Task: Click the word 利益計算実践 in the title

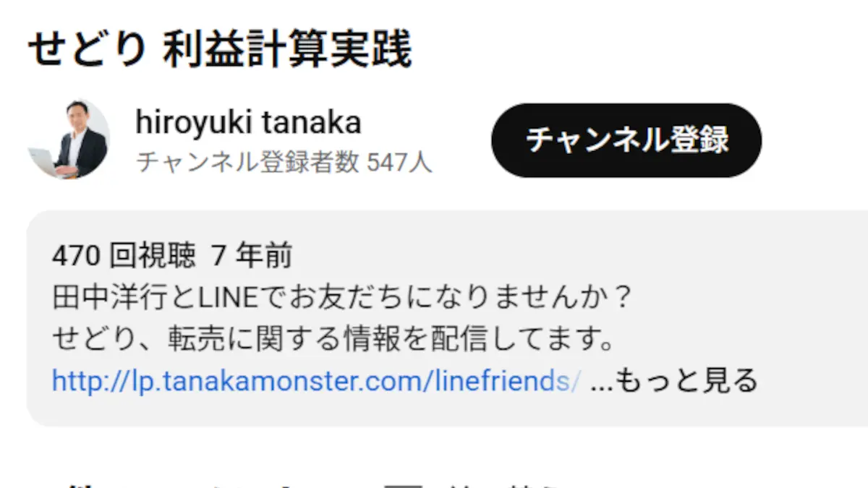Action: pyautogui.click(x=287, y=51)
